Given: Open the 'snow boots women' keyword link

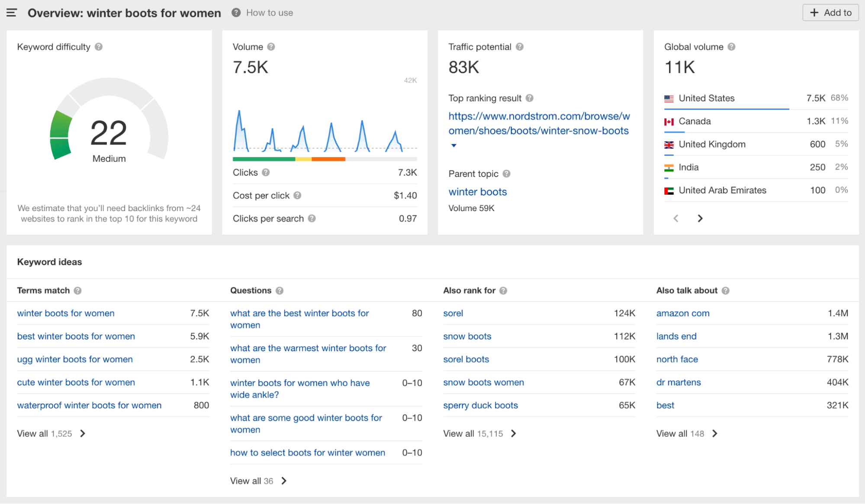Looking at the screenshot, I should click(x=483, y=382).
